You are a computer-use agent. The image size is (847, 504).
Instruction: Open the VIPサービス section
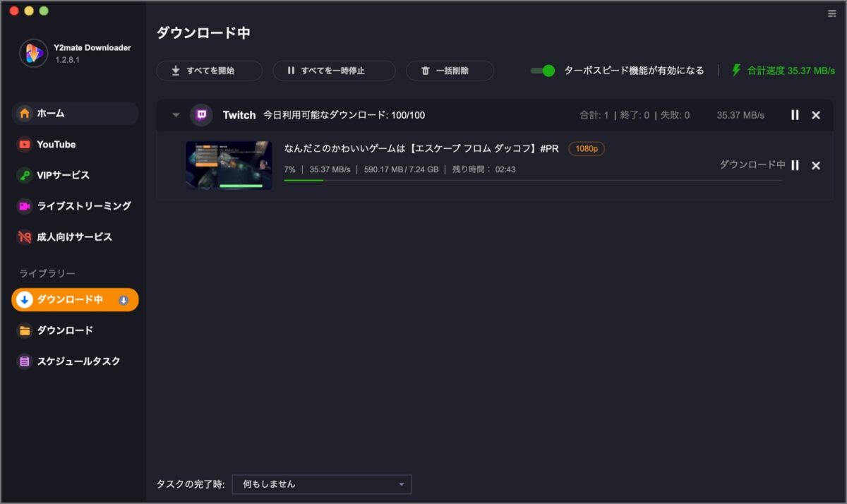click(61, 175)
